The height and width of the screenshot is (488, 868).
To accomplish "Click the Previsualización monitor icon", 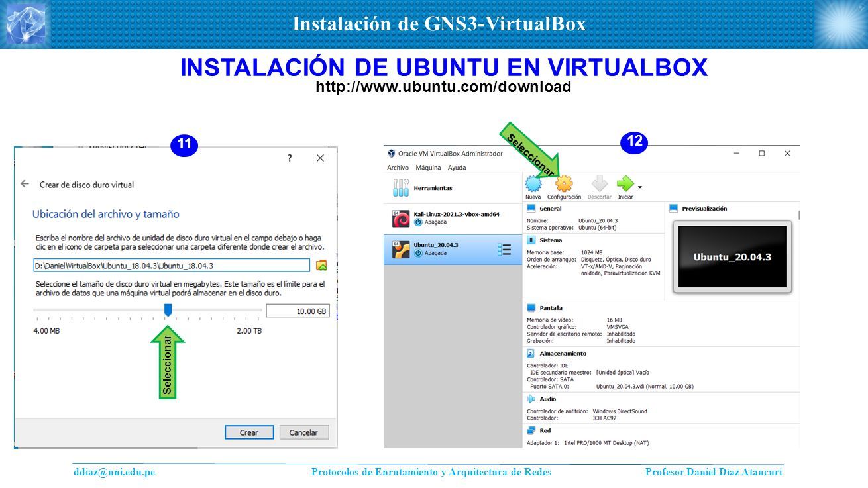I will point(674,209).
